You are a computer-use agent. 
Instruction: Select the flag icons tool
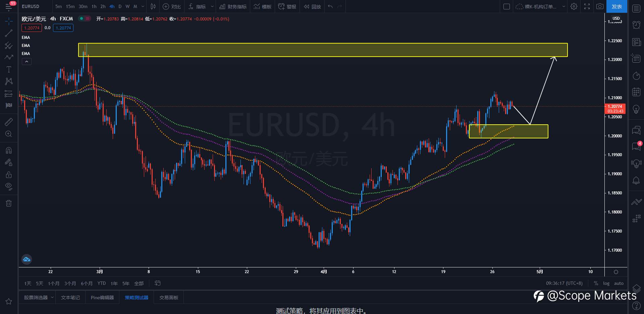tap(9, 106)
